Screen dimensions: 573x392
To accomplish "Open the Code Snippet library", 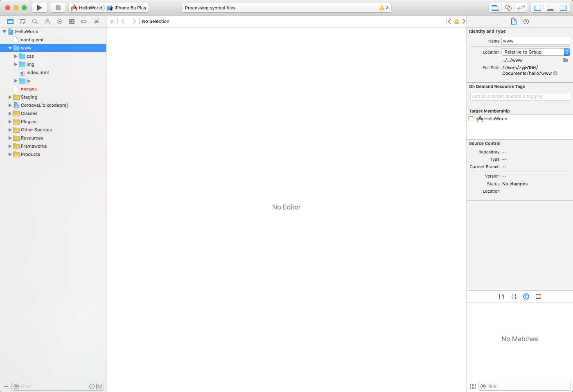I will pyautogui.click(x=514, y=296).
